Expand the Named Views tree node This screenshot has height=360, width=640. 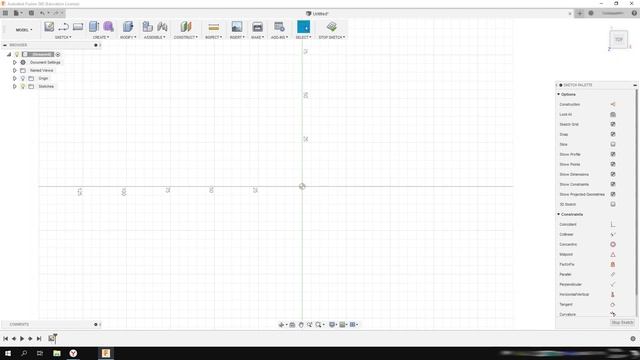click(x=15, y=71)
